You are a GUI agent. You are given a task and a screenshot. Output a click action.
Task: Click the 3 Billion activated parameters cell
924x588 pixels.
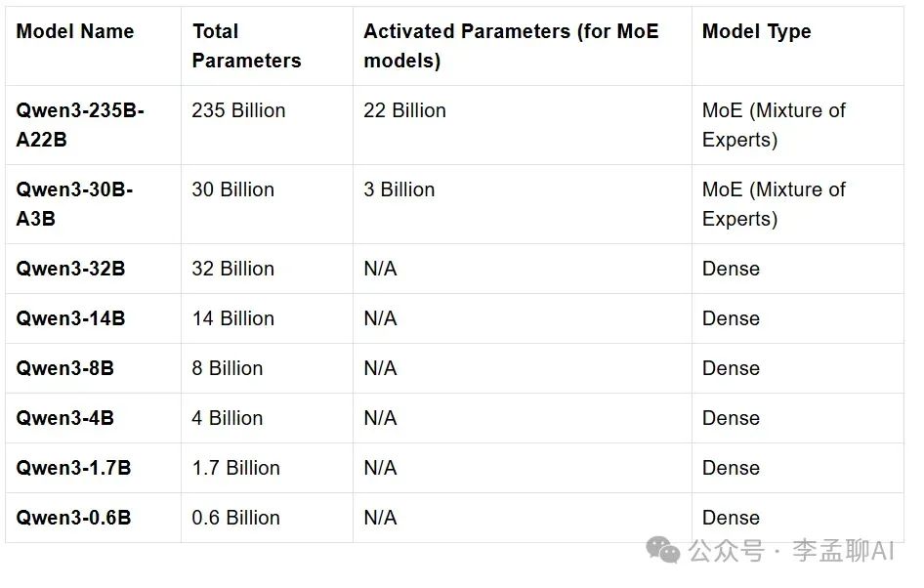coord(399,189)
